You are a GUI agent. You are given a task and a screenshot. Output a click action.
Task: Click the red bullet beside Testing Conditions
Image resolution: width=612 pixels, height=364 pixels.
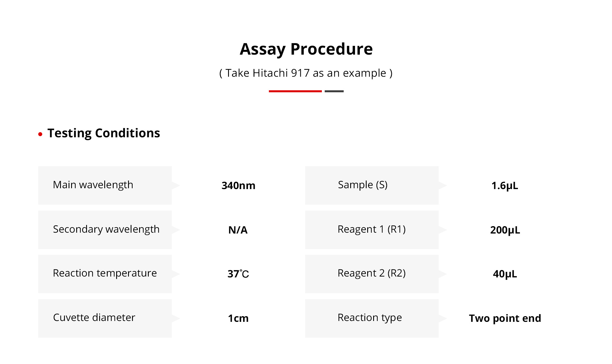40,134
